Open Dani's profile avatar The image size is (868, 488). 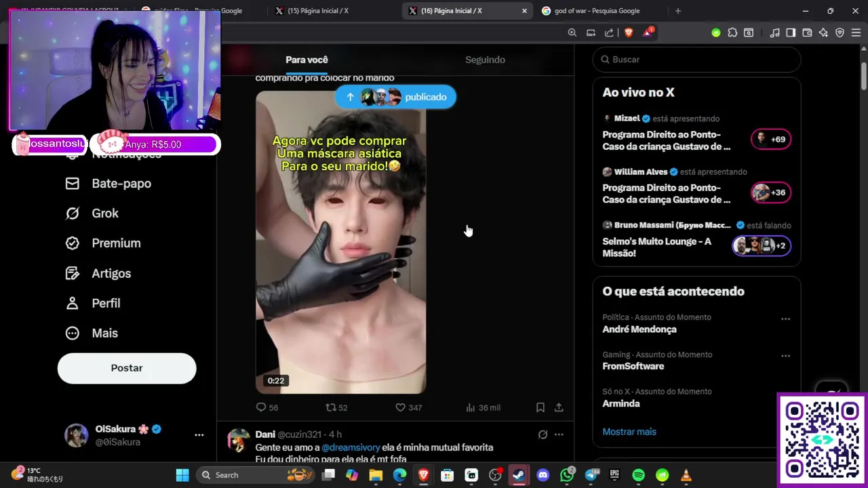coord(238,440)
